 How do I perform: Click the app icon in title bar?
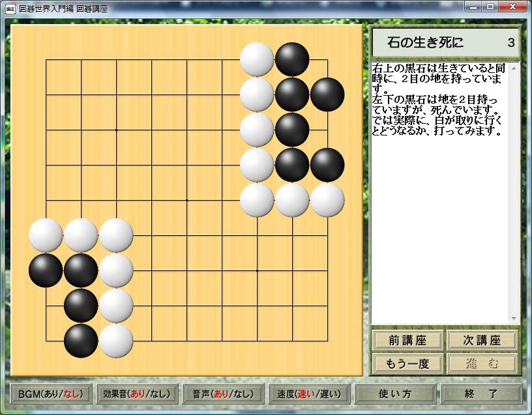coord(10,8)
